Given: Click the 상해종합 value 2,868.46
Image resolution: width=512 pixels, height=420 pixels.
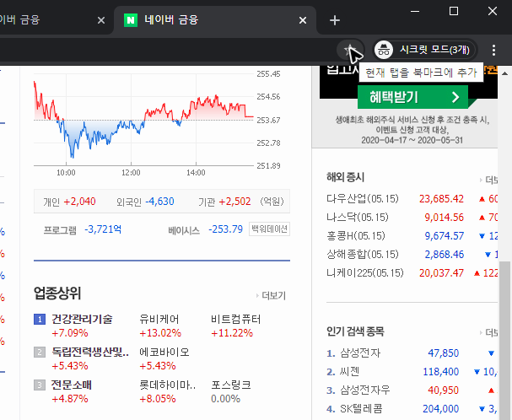Looking at the screenshot, I should point(444,255).
